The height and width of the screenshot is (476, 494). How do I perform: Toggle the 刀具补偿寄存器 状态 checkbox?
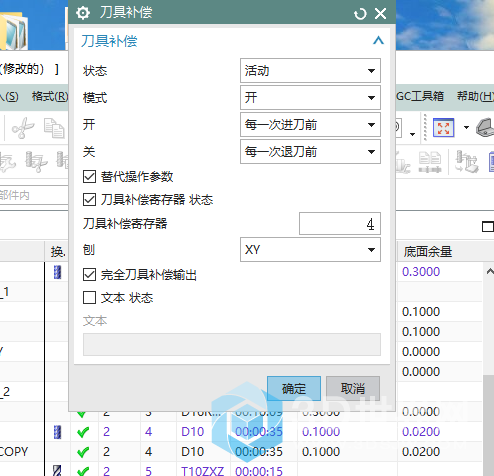point(89,200)
